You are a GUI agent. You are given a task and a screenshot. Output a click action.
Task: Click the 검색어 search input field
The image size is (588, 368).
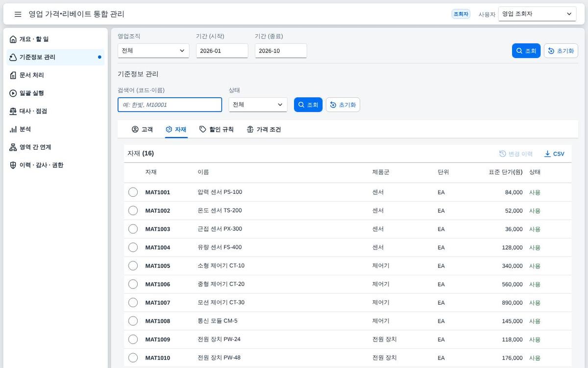coord(170,105)
